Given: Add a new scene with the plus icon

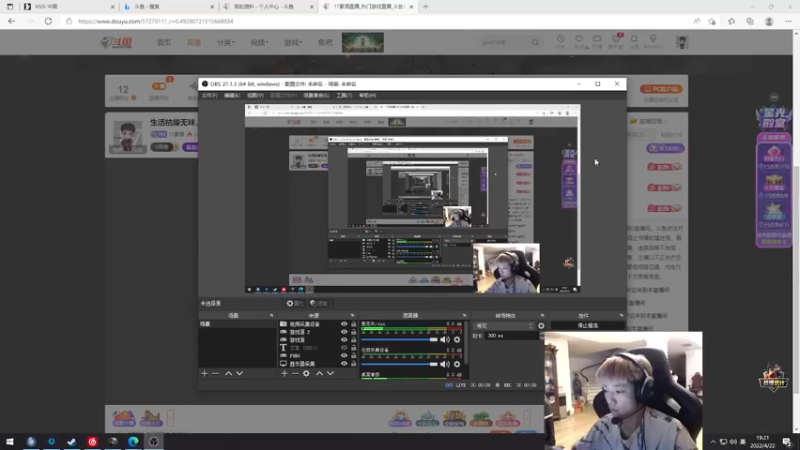Looking at the screenshot, I should (205, 373).
